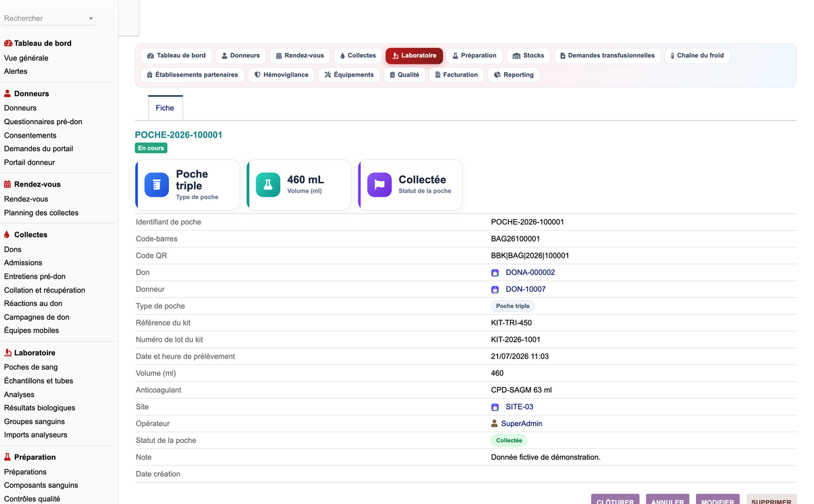The image size is (814, 504).
Task: Click the Rendez-vous calendar icon in sidebar heading
Action: pyautogui.click(x=8, y=185)
